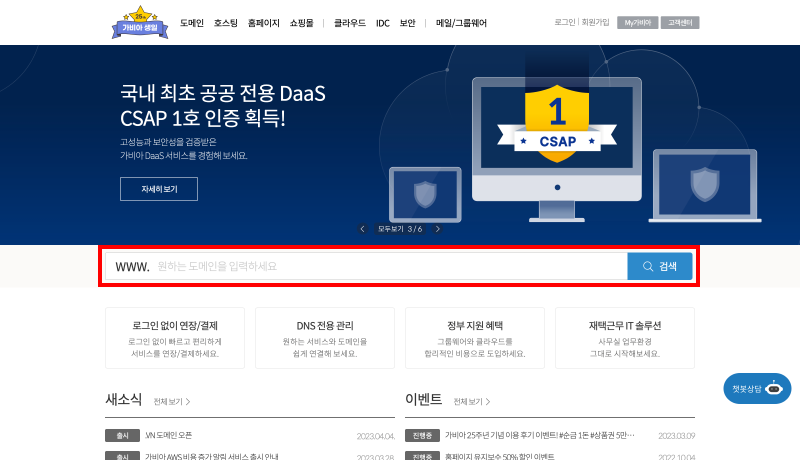Open the IDC menu
Viewport: 800px width, 460px height.
click(x=383, y=23)
